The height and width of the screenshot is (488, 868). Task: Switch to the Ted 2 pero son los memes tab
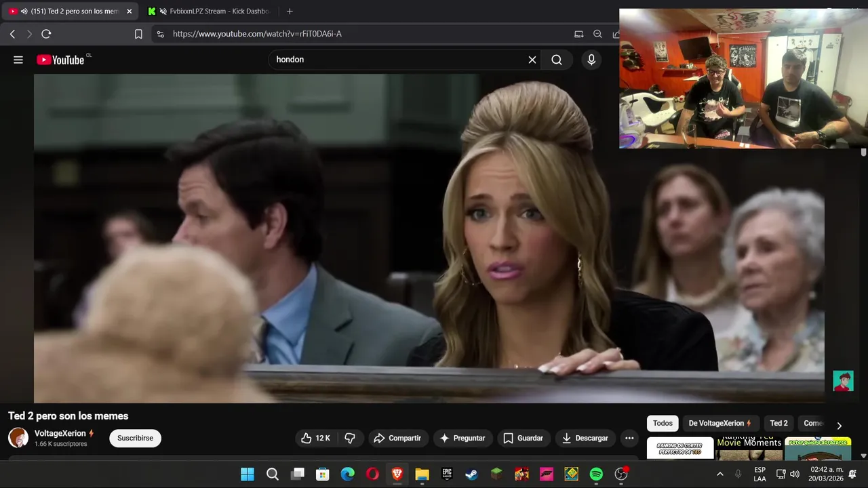pos(70,12)
